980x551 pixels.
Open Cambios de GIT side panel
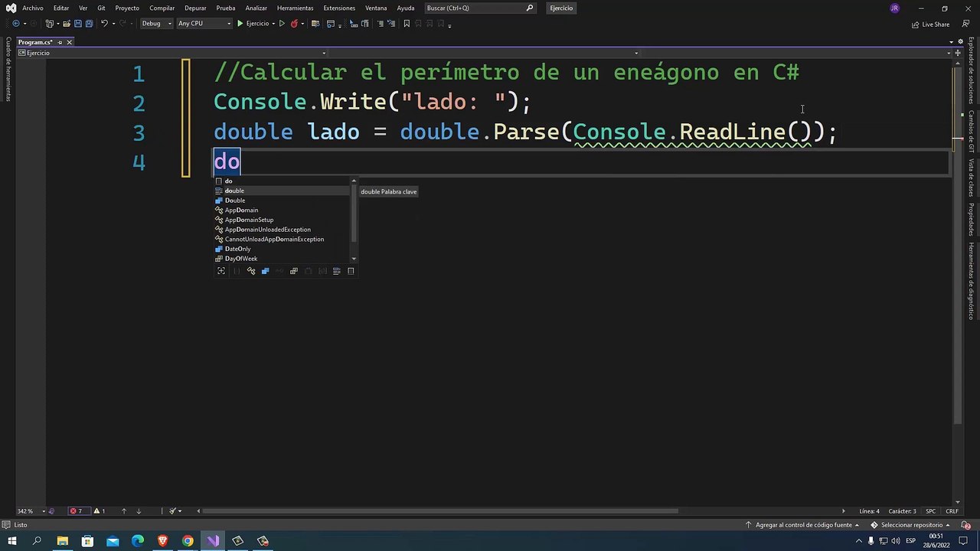point(971,132)
